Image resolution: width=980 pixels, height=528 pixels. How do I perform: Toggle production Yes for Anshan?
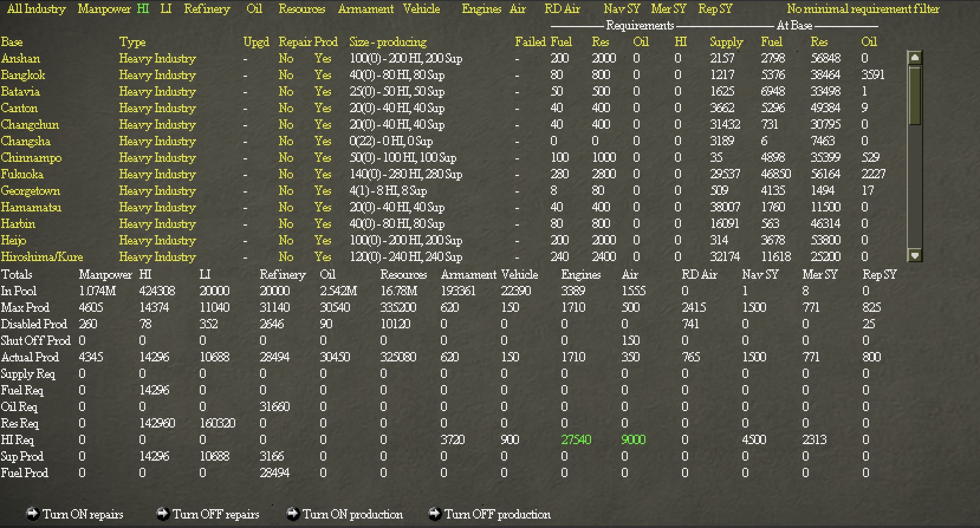pyautogui.click(x=323, y=58)
